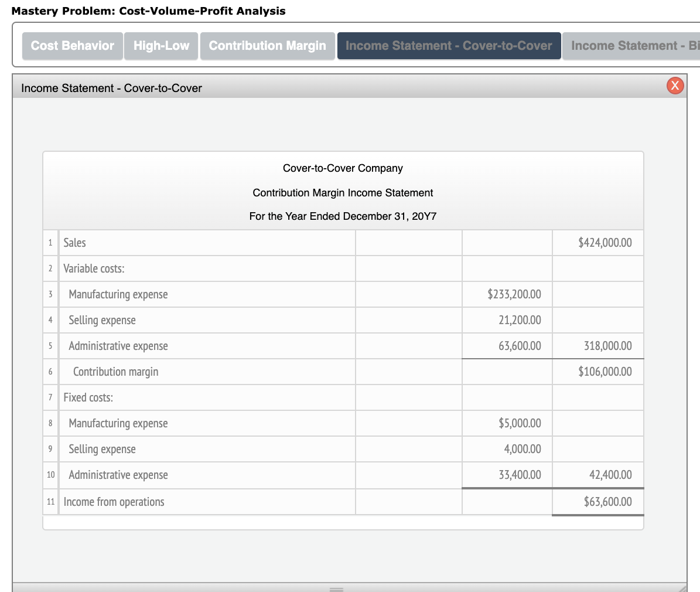Select the Contribution margin $106,000.00 cell
The height and width of the screenshot is (592, 700).
coord(597,371)
